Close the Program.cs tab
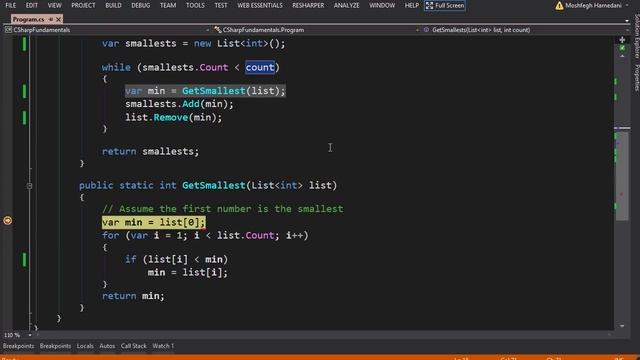The height and width of the screenshot is (360, 640). click(x=58, y=19)
